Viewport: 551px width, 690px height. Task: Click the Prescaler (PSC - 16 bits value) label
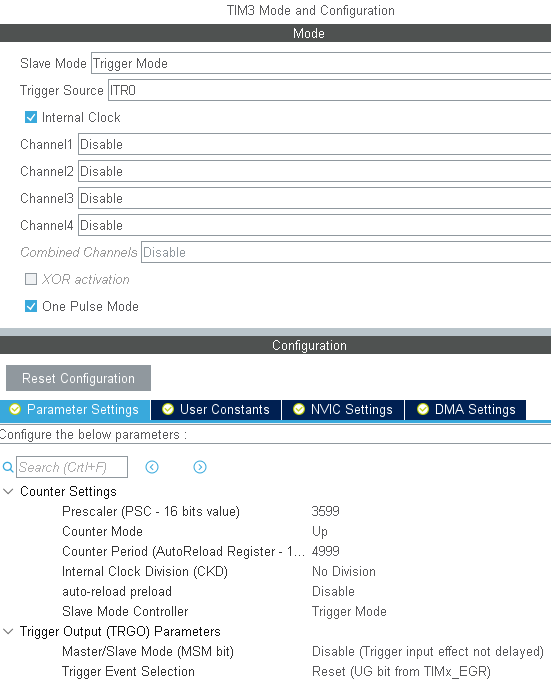151,511
